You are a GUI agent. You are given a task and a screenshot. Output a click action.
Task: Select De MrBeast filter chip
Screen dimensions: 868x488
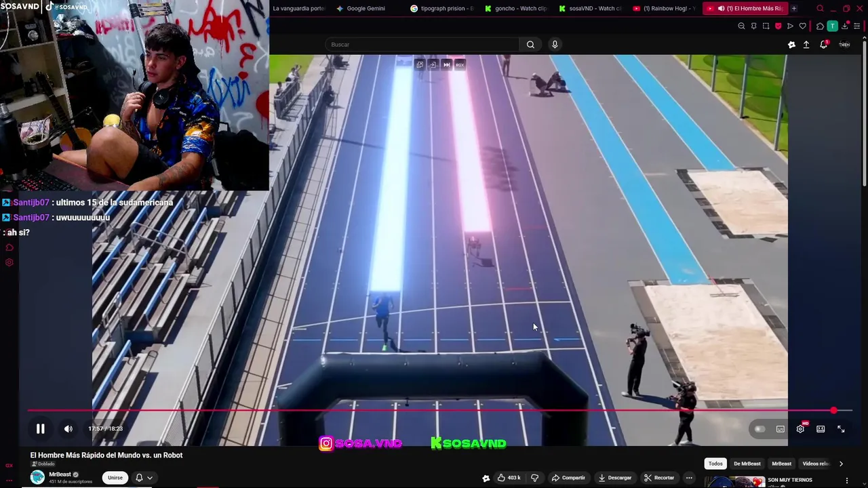click(x=747, y=464)
